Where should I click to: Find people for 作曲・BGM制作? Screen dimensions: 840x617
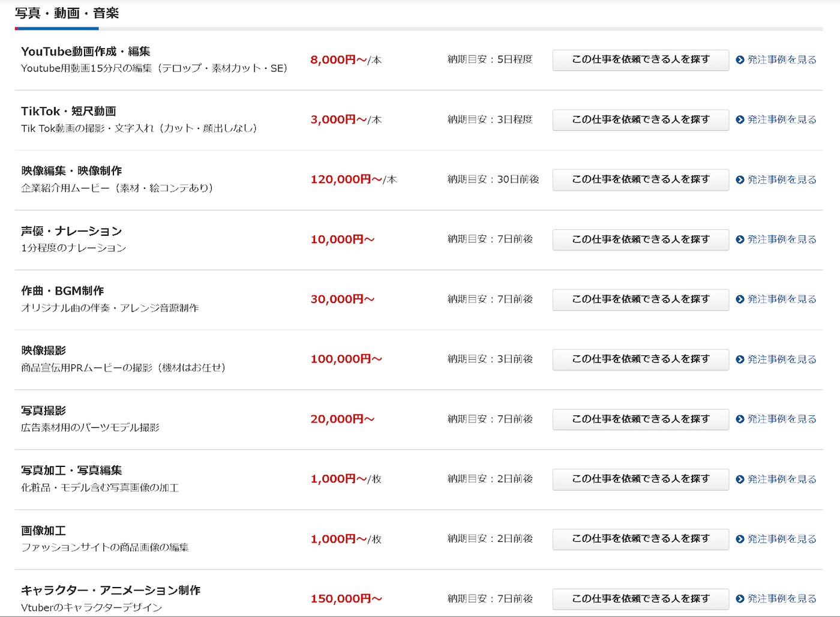point(640,299)
